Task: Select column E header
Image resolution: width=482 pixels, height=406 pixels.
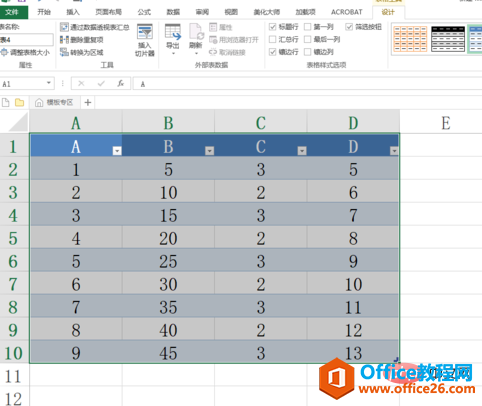Action: tap(446, 123)
